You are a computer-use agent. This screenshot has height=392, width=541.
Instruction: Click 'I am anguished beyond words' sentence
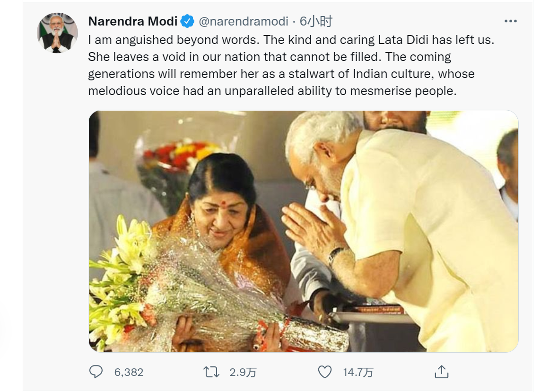click(x=174, y=40)
